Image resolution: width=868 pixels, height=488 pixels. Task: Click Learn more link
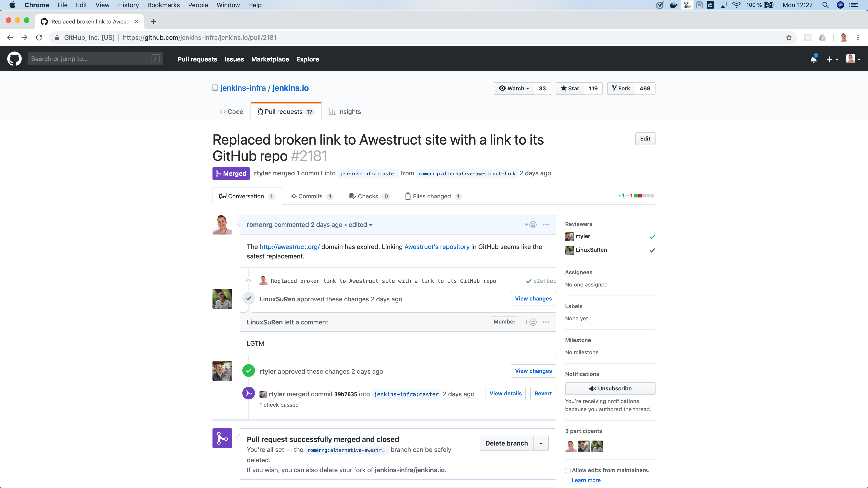(x=586, y=480)
